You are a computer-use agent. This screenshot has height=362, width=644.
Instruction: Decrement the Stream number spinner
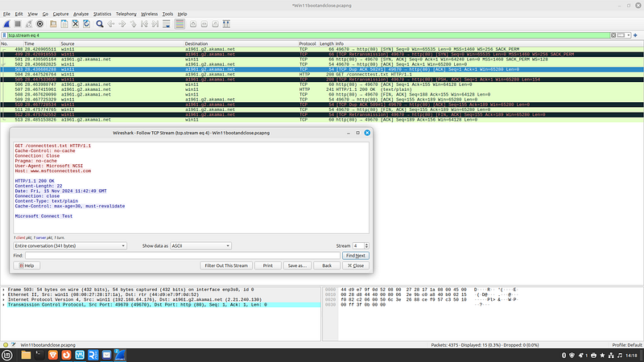coord(366,248)
